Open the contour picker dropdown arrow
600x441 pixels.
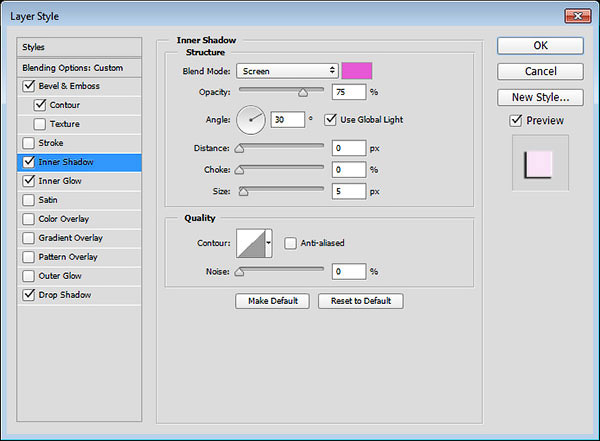(x=269, y=243)
